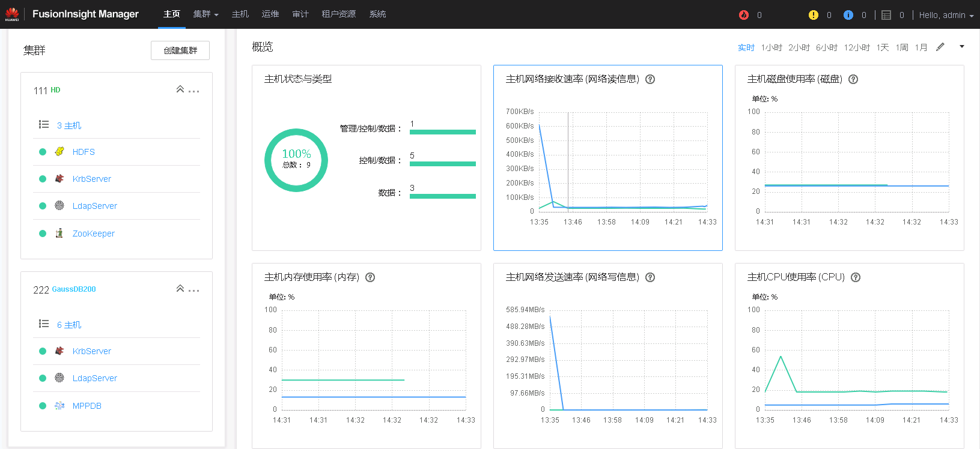This screenshot has width=980, height=449.
Task: Click the yellow warning alarm icon
Action: point(814,15)
